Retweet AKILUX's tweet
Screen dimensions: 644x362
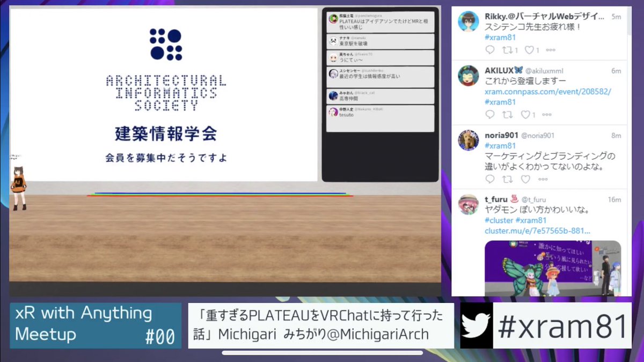[x=507, y=114]
